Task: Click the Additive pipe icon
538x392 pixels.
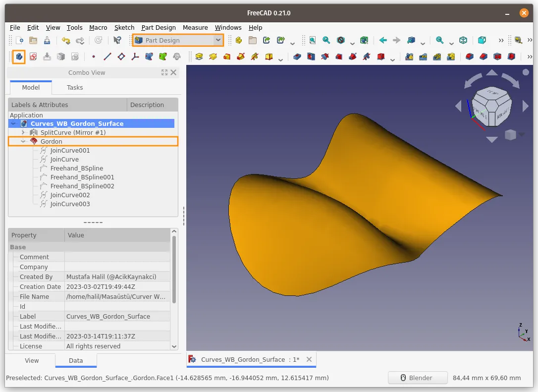Action: (x=241, y=56)
